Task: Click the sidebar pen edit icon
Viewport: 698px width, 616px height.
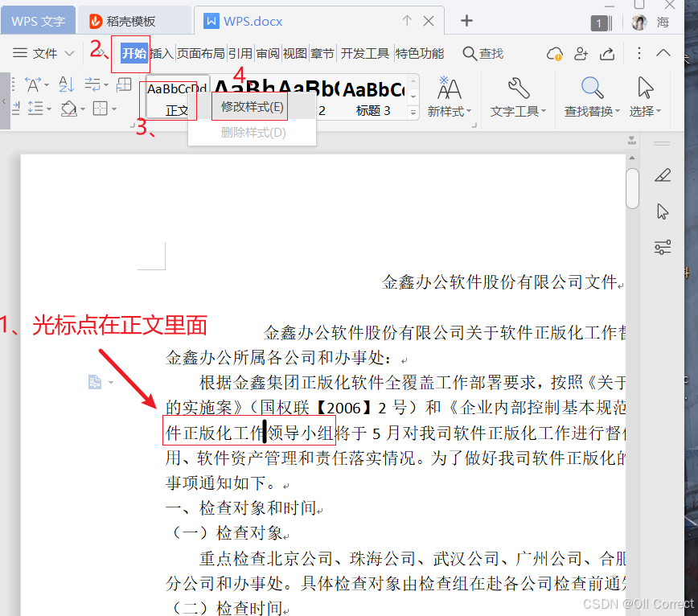Action: click(x=663, y=175)
